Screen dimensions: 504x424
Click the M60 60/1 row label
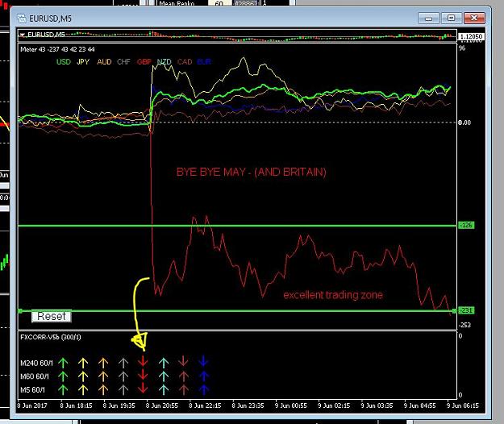click(35, 376)
